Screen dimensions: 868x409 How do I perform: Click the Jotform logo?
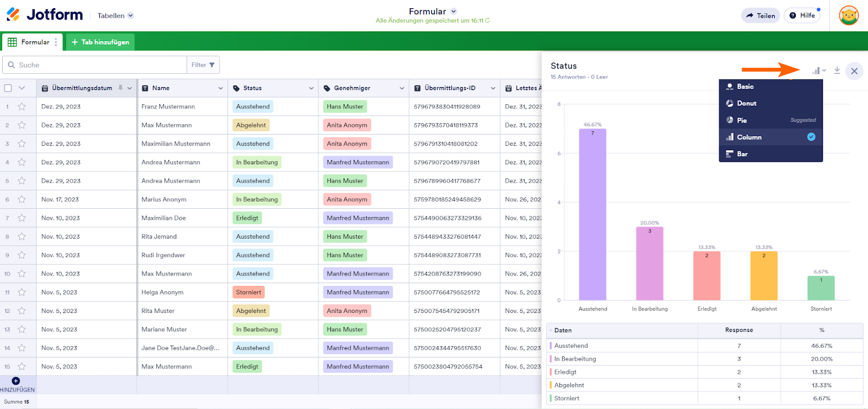pos(44,15)
